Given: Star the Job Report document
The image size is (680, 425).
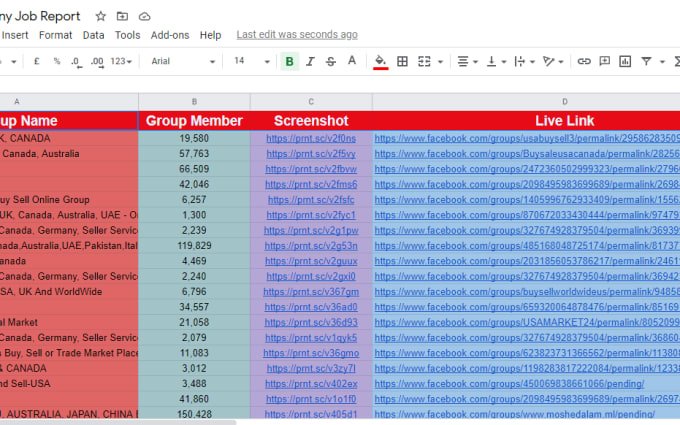Looking at the screenshot, I should point(101,16).
